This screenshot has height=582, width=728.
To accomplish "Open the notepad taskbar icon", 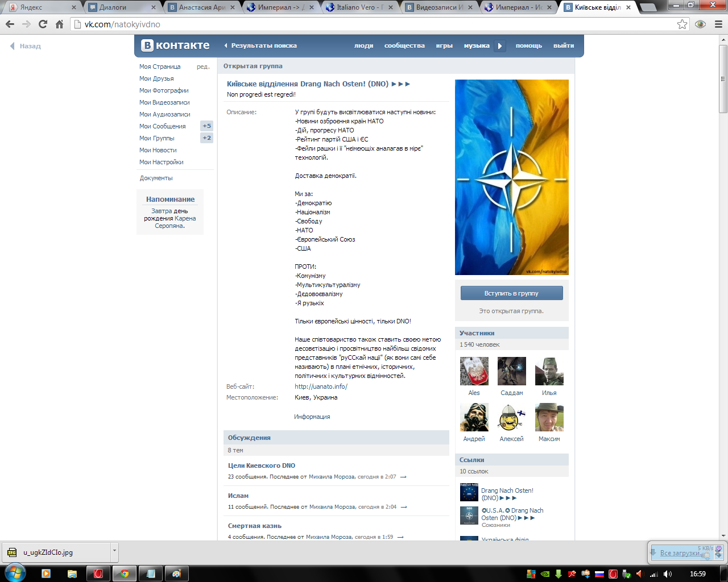I will [x=151, y=573].
